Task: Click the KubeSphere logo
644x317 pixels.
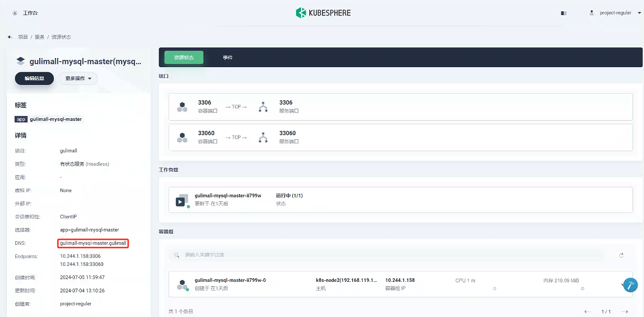Action: click(323, 13)
